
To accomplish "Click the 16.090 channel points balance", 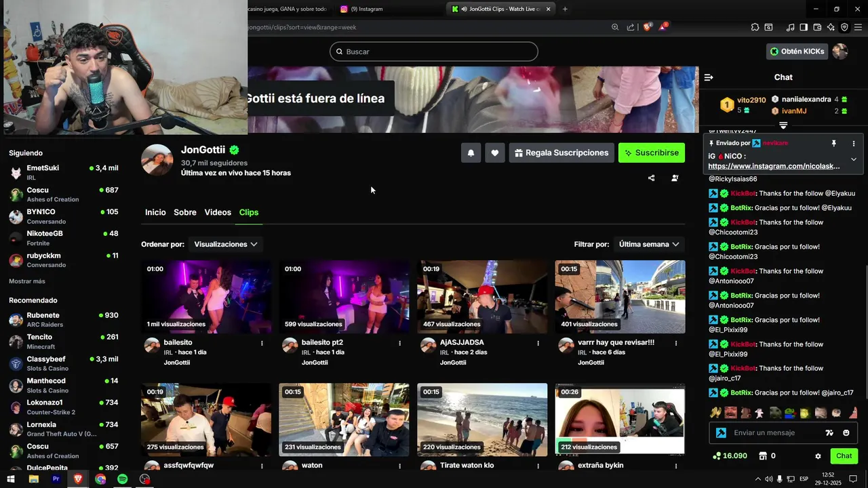I will pos(730,456).
